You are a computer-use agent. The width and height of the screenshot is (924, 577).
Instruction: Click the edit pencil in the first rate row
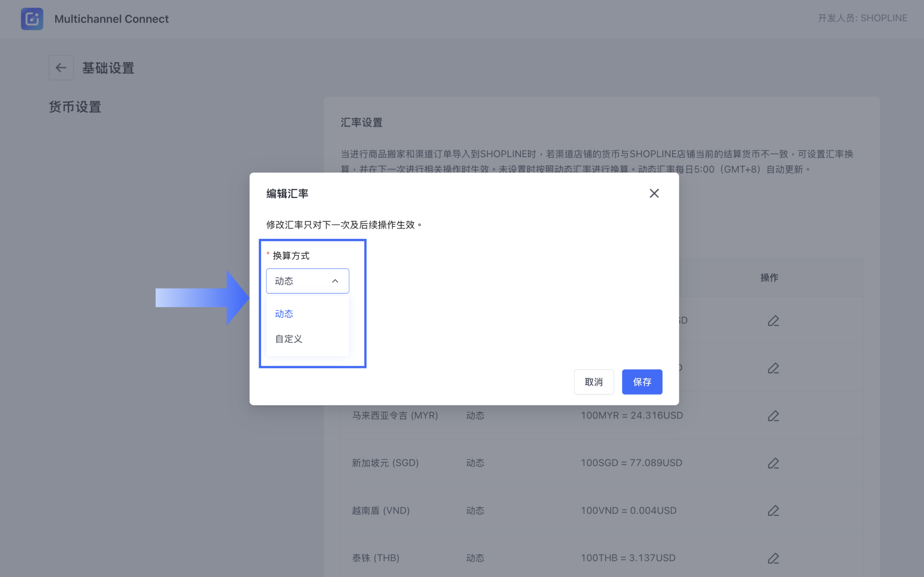click(773, 321)
